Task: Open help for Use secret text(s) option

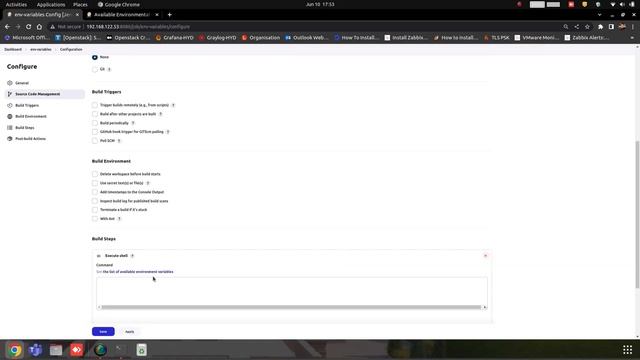Action: (x=148, y=183)
